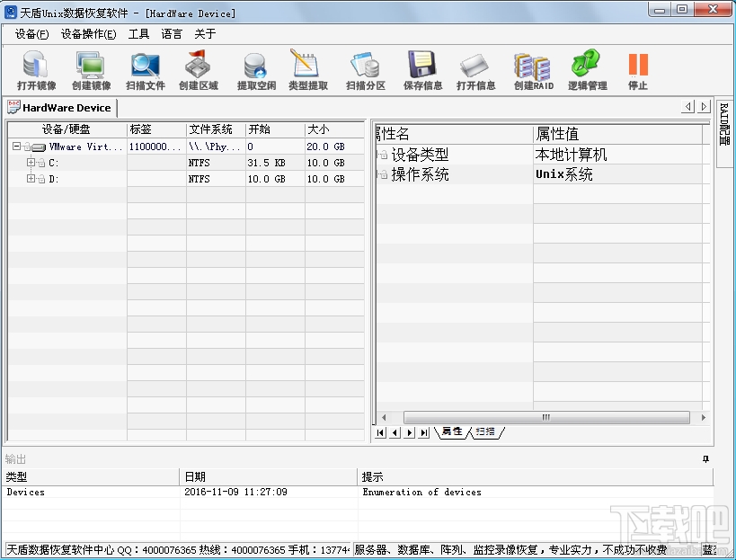The height and width of the screenshot is (560, 736).
Task: Click lock icon beside D: partition
Action: pyautogui.click(x=41, y=179)
